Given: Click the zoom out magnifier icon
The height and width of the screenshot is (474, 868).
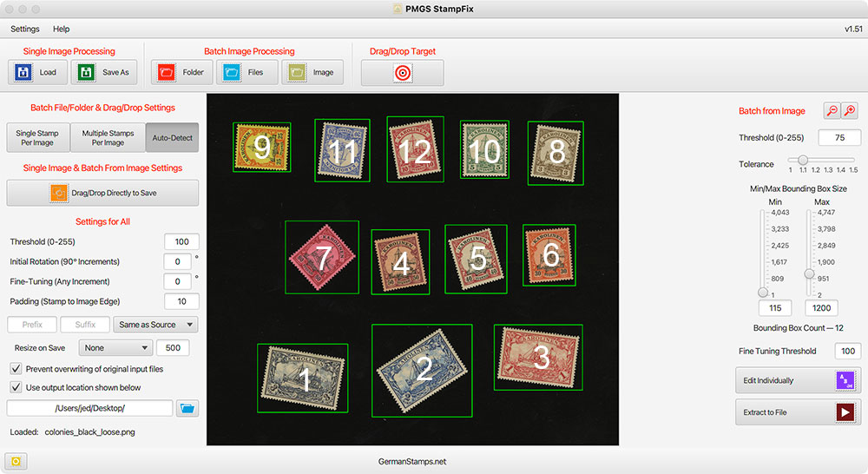Looking at the screenshot, I should 832,110.
